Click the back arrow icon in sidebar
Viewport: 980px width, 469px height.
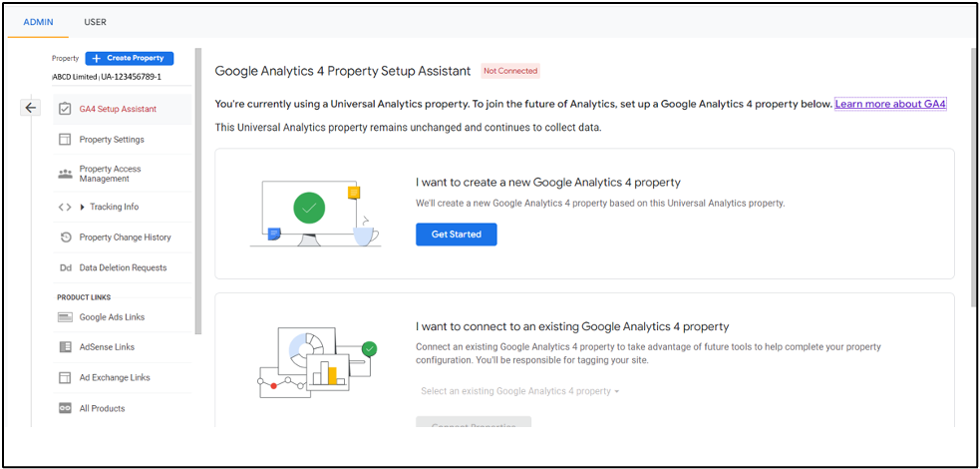(x=30, y=108)
